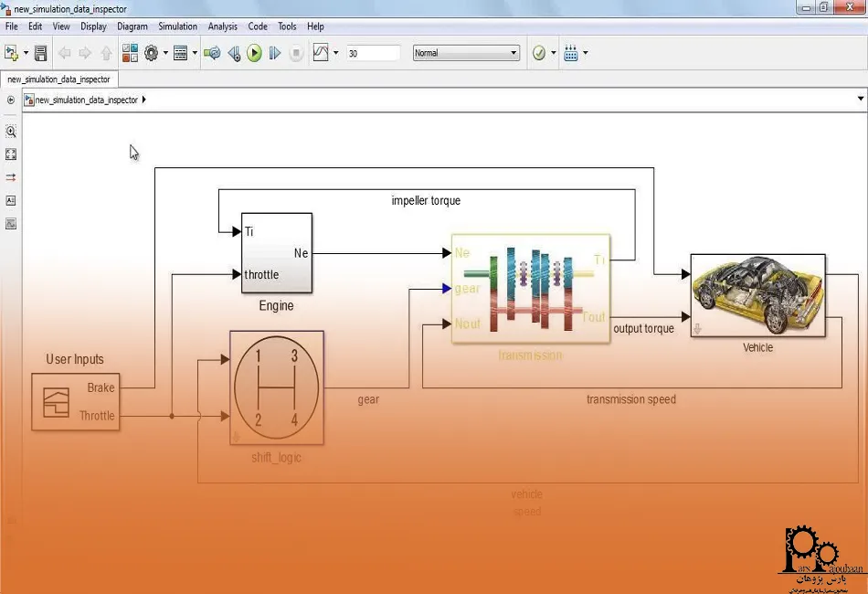Click the back navigation arrow button
868x594 pixels.
(x=63, y=53)
